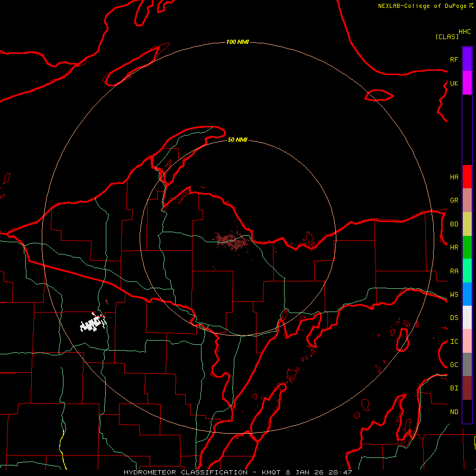
Task: Click the RF purple legend swatch
Action: click(467, 59)
